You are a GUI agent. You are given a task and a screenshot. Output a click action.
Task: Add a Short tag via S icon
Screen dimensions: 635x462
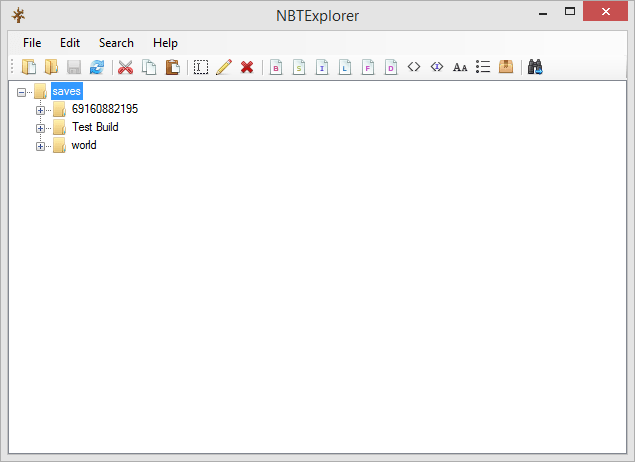(x=299, y=67)
